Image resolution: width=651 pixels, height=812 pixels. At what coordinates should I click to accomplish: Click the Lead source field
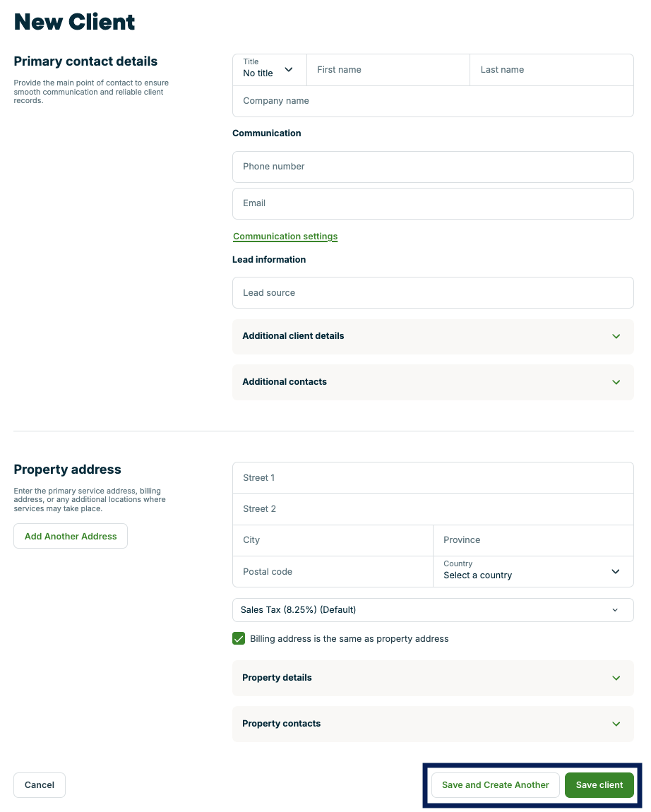pos(432,293)
